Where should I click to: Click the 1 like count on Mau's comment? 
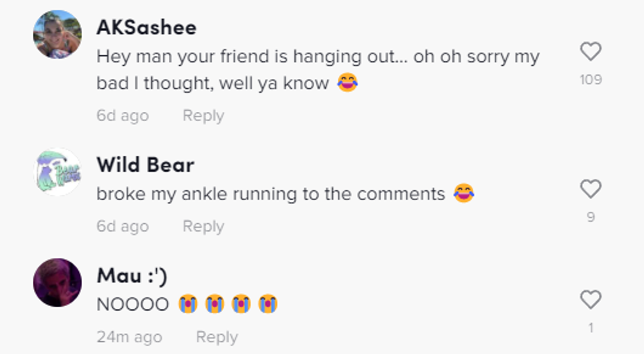tap(591, 328)
